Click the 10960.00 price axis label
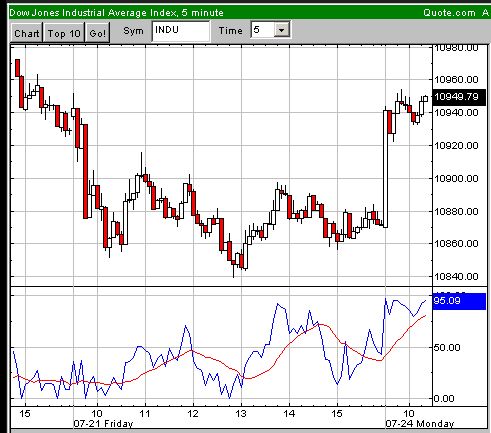 [456, 80]
